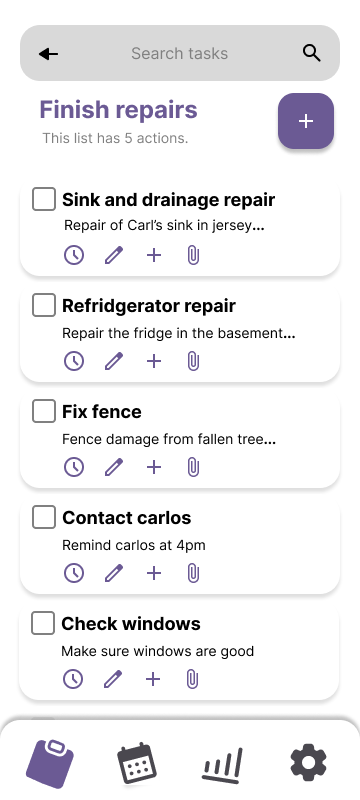
Task: Attach file to Sink and drainage repair
Action: click(193, 255)
